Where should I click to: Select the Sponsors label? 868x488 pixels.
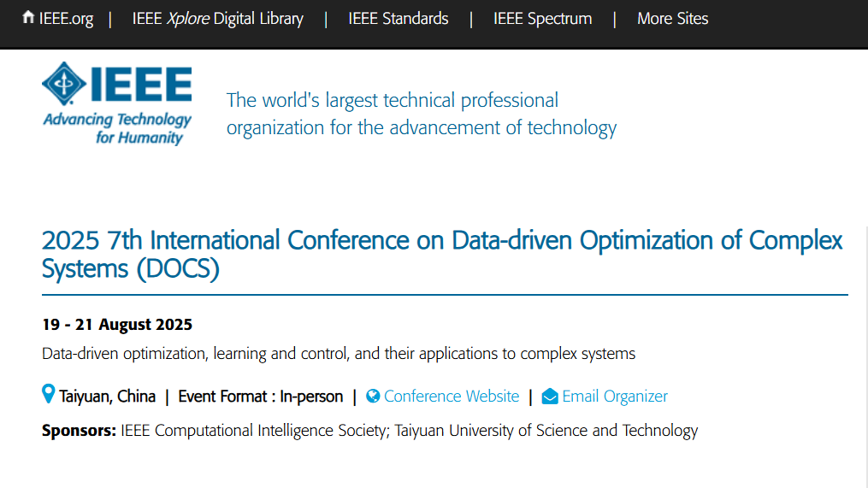(80, 431)
